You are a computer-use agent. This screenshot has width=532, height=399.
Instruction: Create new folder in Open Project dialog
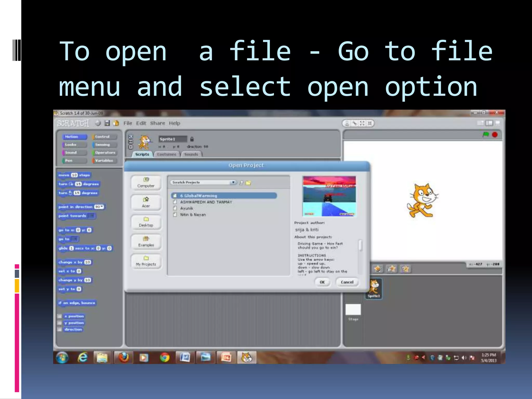pyautogui.click(x=248, y=183)
